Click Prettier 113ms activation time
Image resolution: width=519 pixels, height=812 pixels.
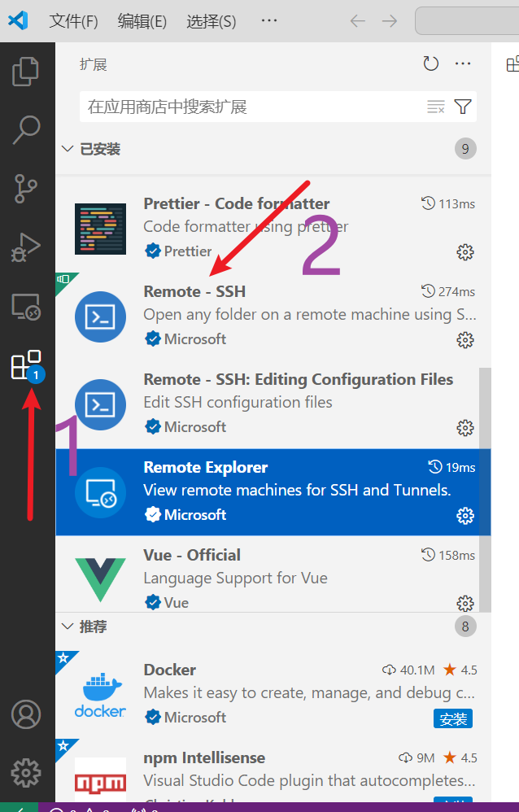pos(448,203)
